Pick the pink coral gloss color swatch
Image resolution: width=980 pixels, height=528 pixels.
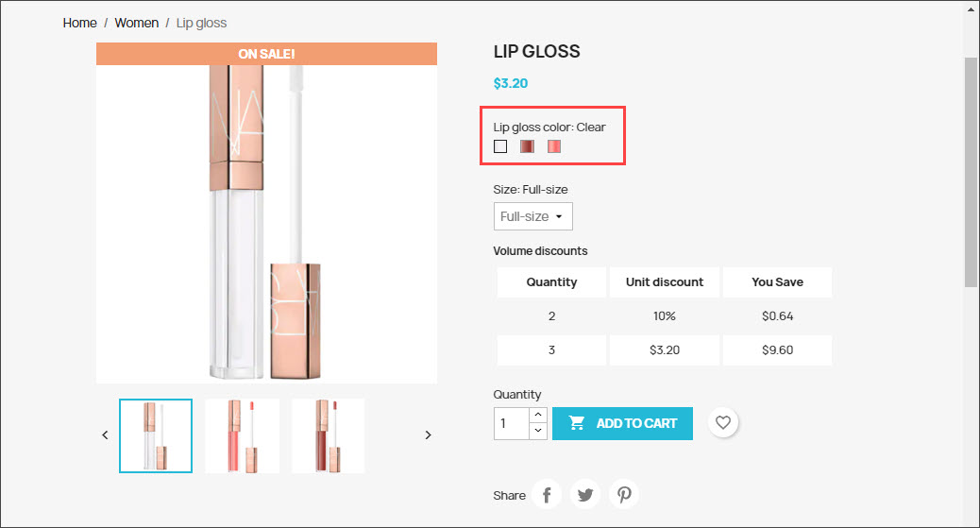[554, 146]
